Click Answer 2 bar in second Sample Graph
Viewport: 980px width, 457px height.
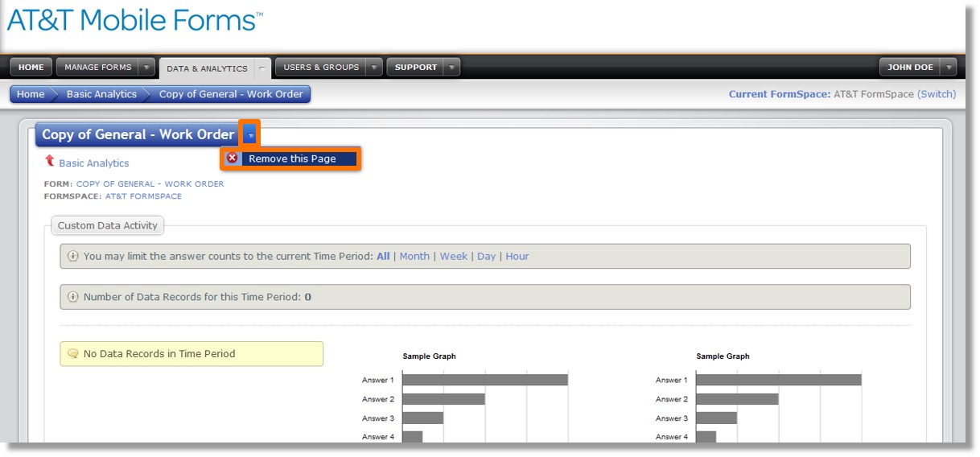(x=737, y=399)
